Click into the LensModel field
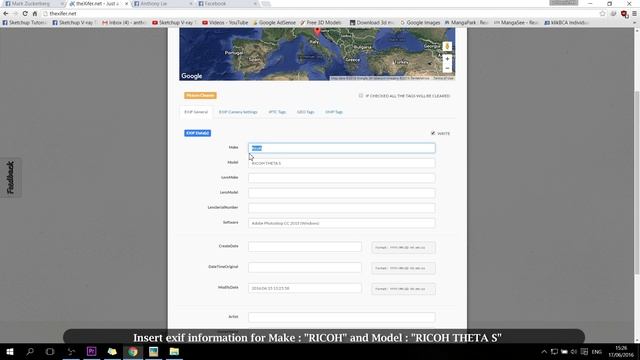 click(342, 193)
